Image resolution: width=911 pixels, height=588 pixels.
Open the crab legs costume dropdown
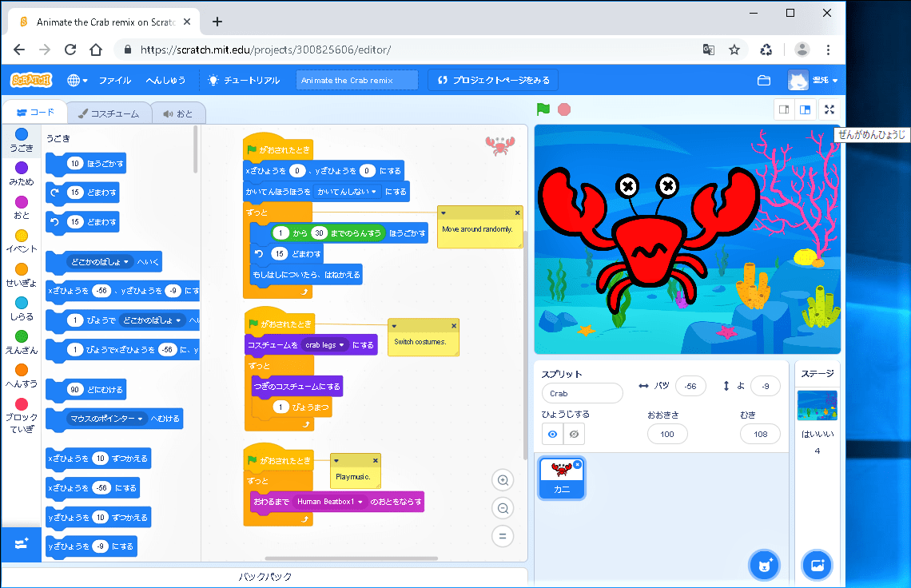tap(324, 344)
